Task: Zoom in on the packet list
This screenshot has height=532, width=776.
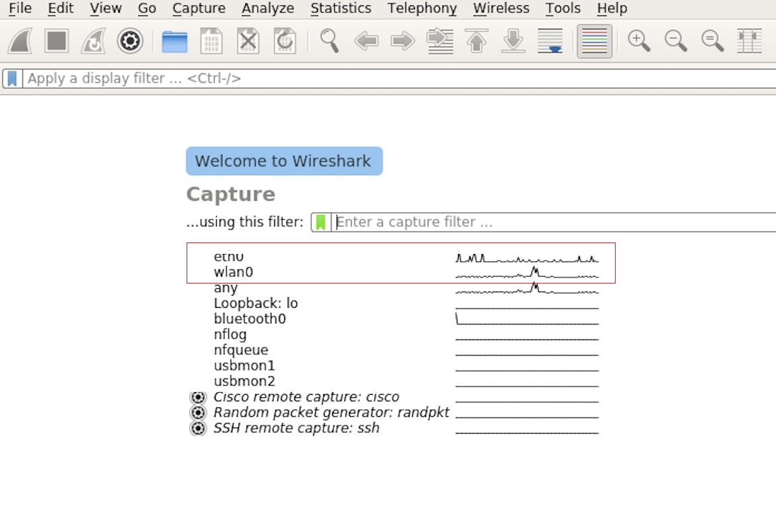Action: click(639, 40)
